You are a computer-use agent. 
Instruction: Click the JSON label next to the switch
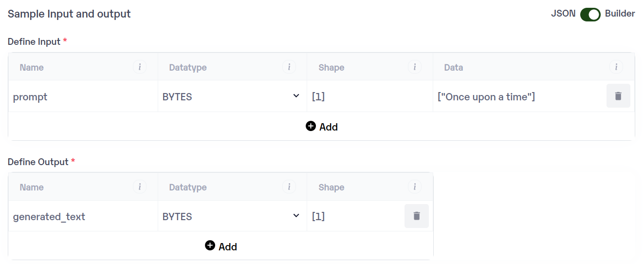tap(563, 14)
